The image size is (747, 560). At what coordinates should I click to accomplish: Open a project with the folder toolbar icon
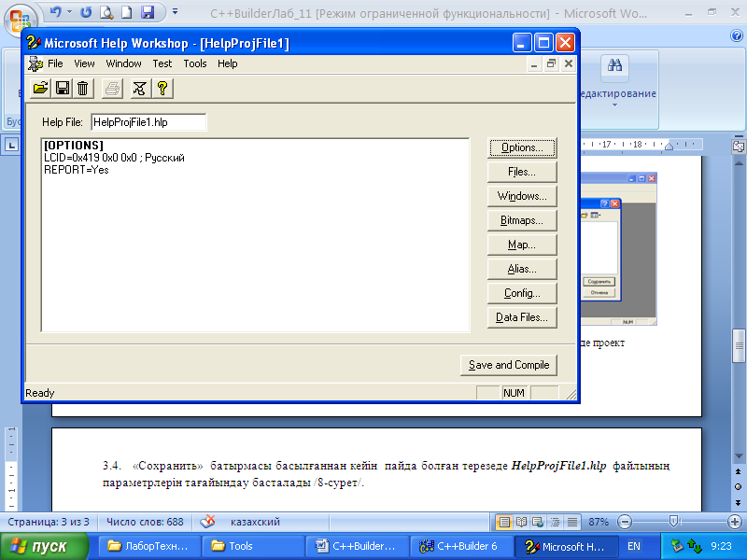click(x=40, y=88)
